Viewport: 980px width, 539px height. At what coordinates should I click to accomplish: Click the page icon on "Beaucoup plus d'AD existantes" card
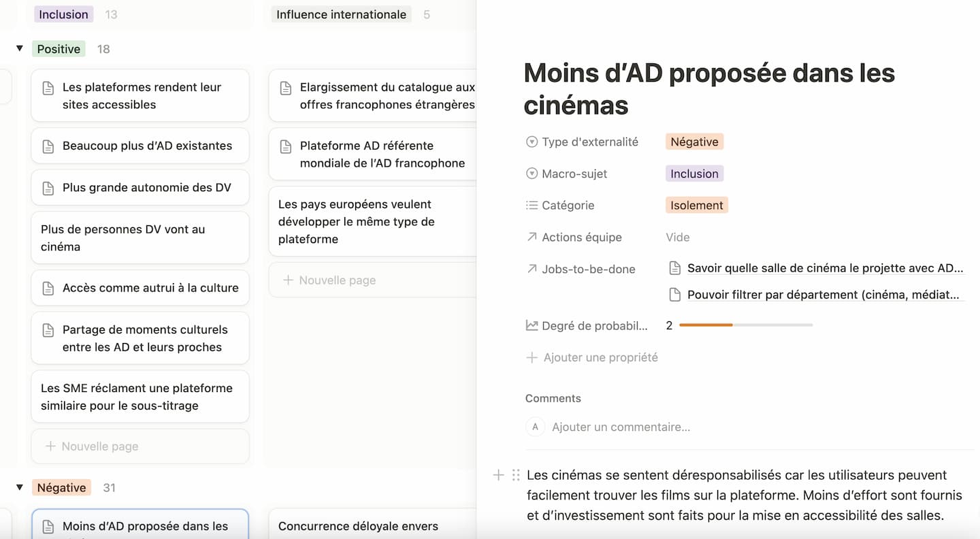[47, 146]
